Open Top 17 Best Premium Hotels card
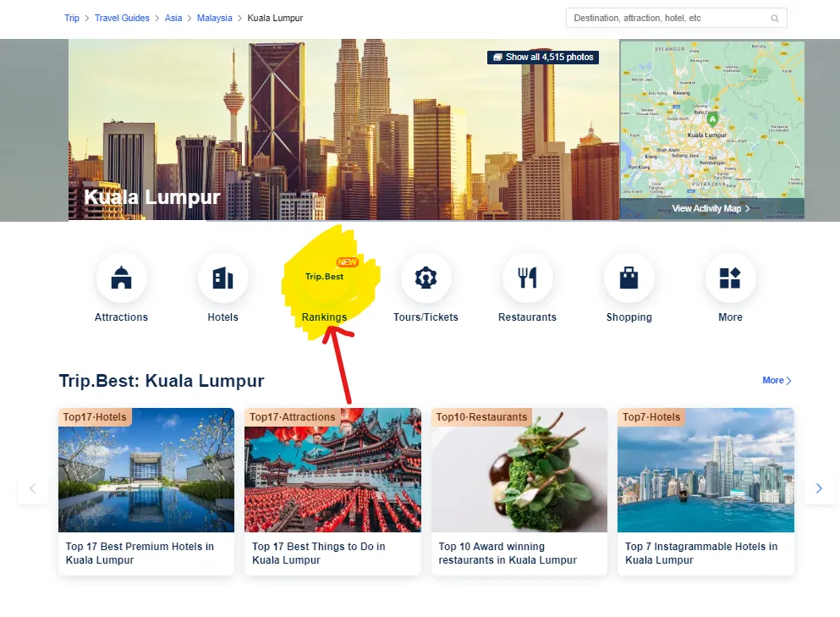This screenshot has width=840, height=617. 146,492
